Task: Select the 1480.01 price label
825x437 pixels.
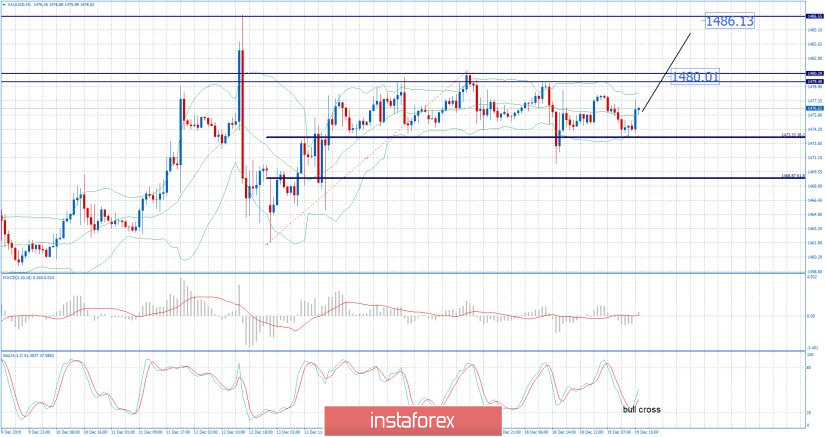Action: click(x=695, y=77)
